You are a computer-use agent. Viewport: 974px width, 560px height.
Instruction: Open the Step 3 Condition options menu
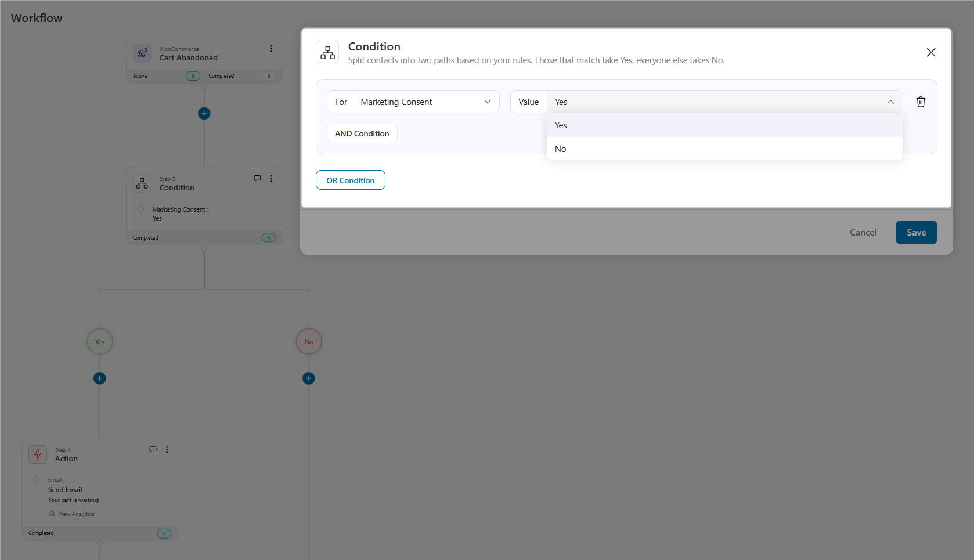point(271,179)
